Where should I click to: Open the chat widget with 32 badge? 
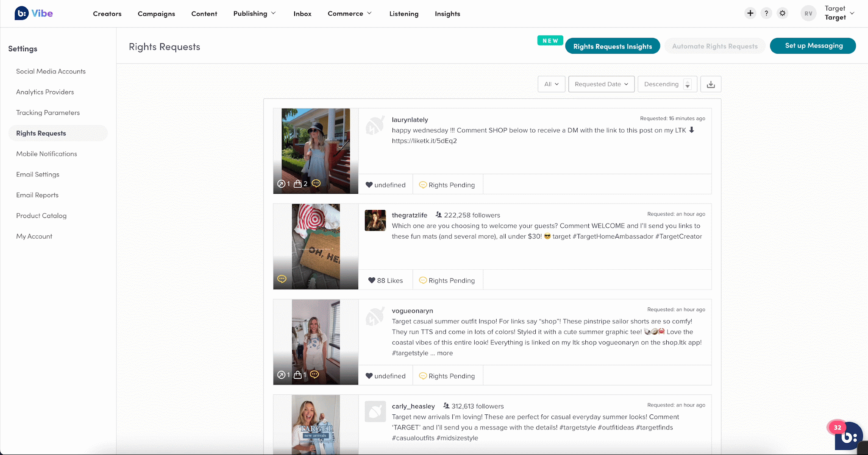(x=848, y=436)
